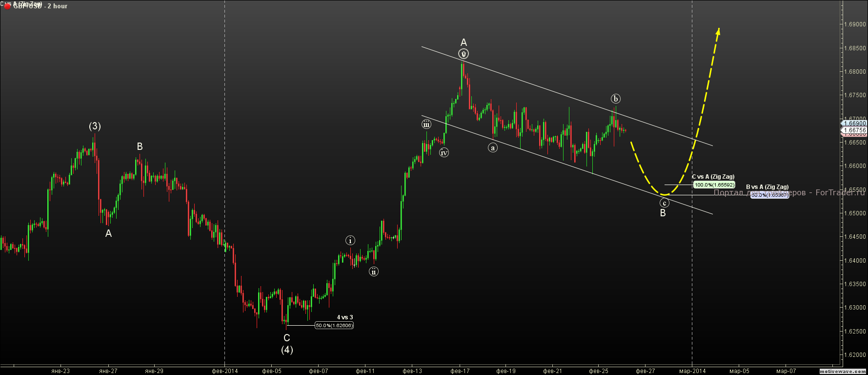Viewport: 868px width, 375px height.
Task: Click the фев-11 date on the time axis
Action: [365, 371]
